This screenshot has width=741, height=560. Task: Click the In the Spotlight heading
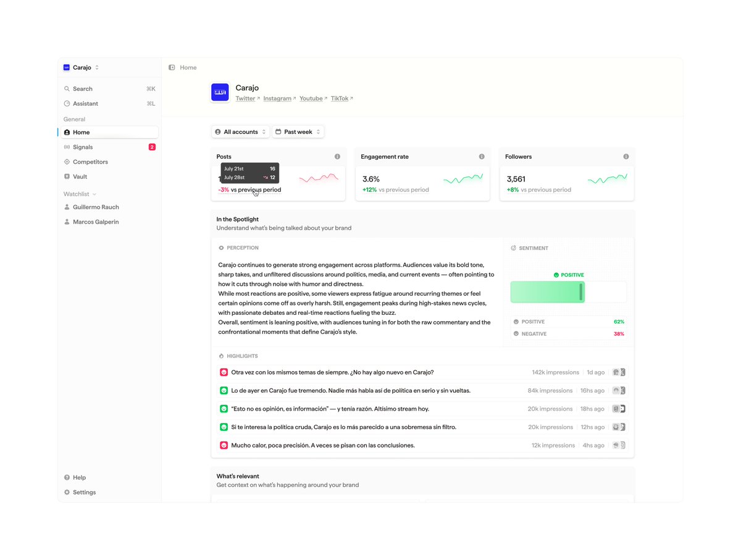(x=238, y=219)
